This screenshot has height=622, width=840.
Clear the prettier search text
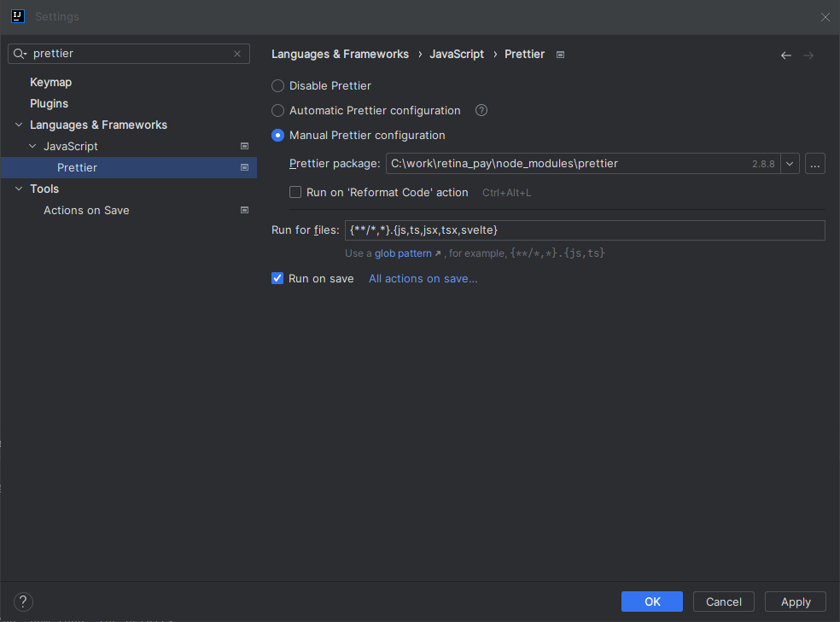point(237,54)
